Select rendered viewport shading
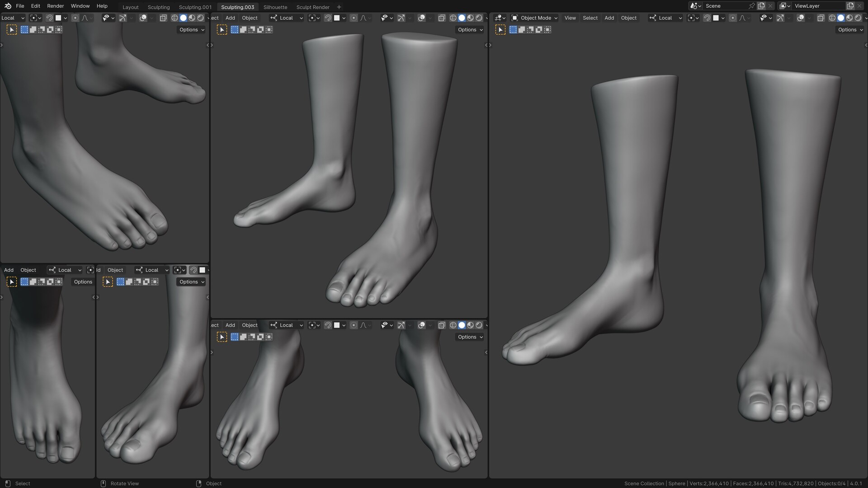The height and width of the screenshot is (488, 868). pyautogui.click(x=858, y=18)
